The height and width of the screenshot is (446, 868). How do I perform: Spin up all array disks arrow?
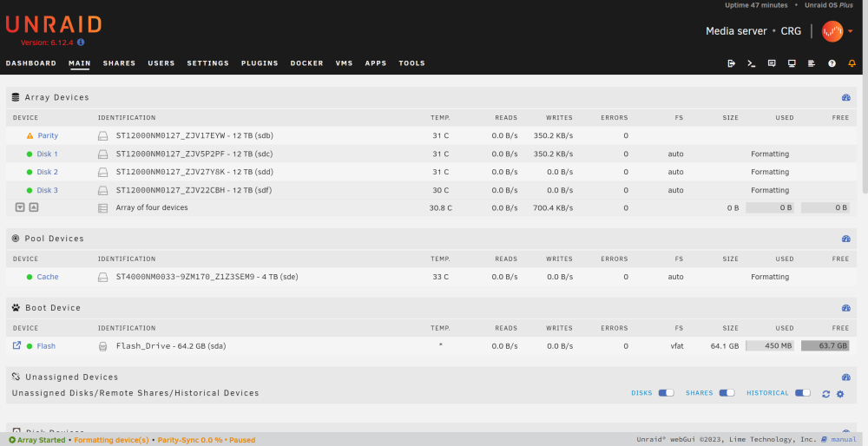pyautogui.click(x=34, y=207)
